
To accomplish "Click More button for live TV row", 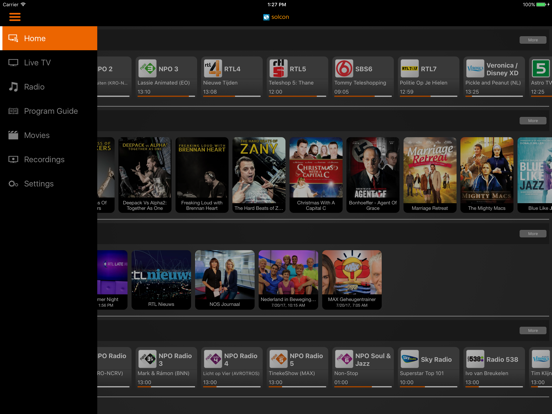I will (x=533, y=40).
